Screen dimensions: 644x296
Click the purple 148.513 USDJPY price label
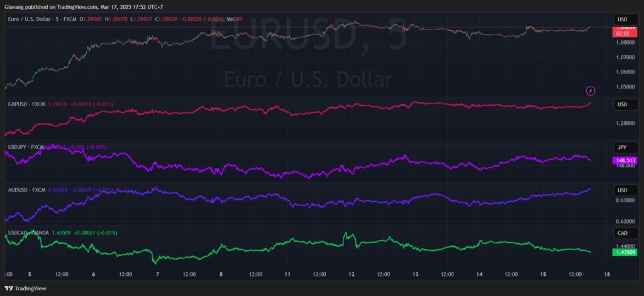click(x=625, y=160)
